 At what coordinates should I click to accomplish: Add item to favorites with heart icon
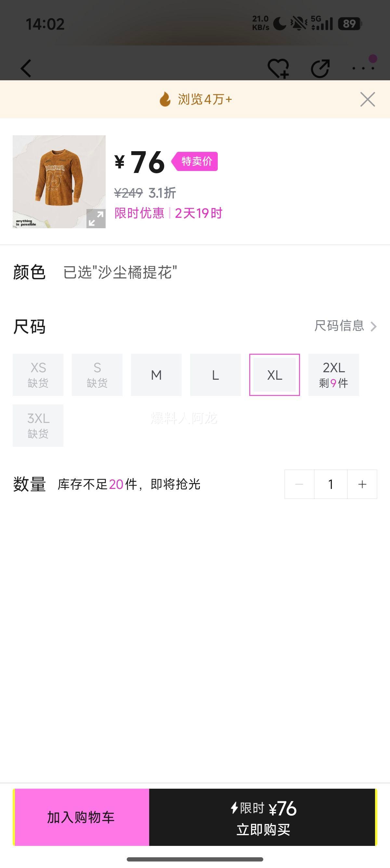tap(278, 68)
